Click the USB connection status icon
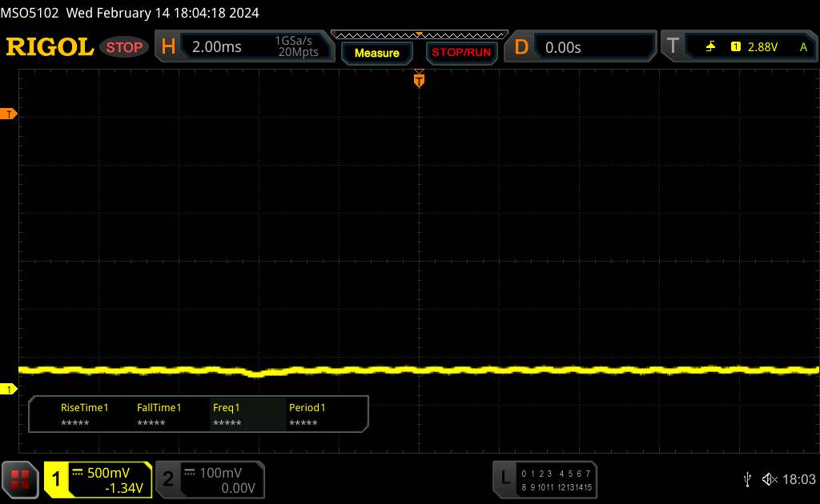The width and height of the screenshot is (820, 504). tap(747, 478)
